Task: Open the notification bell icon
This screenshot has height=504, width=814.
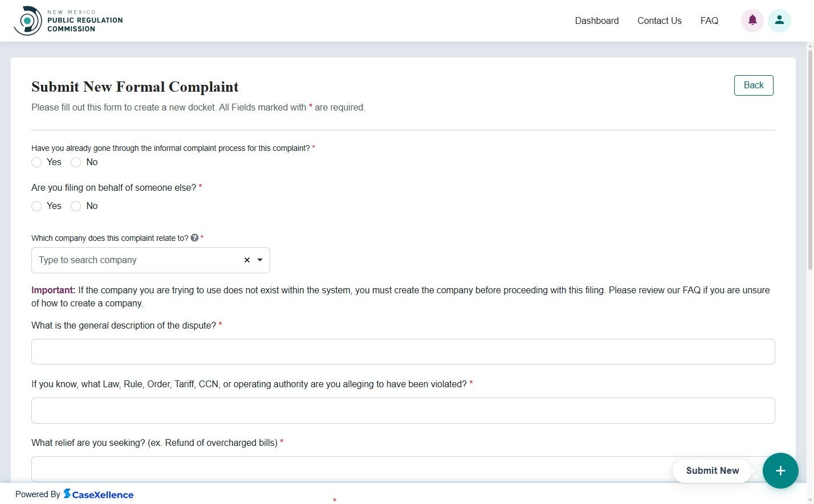Action: [x=752, y=20]
